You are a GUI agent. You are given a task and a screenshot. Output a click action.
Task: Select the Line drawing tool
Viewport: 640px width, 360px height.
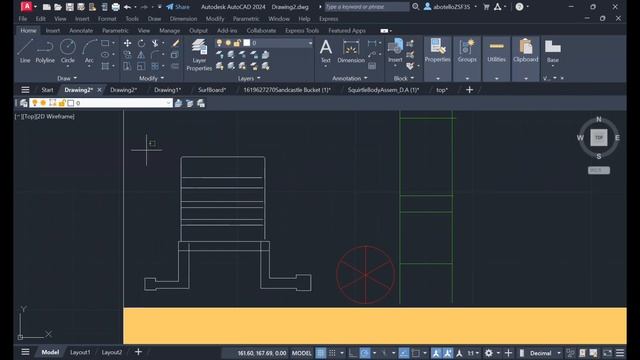tap(24, 51)
